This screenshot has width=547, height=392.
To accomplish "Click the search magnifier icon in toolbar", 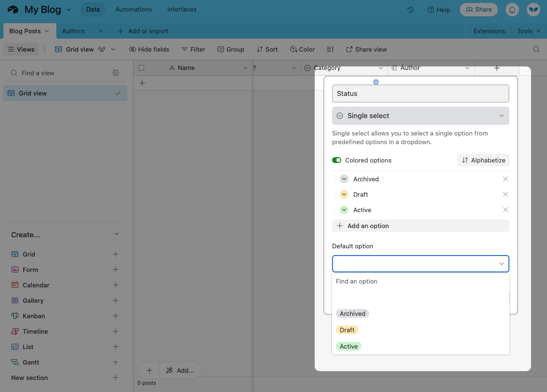I will tap(536, 49).
